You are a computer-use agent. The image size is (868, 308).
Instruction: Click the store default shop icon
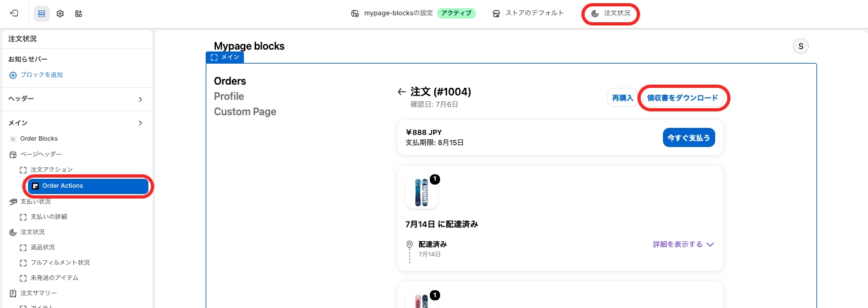(x=496, y=13)
